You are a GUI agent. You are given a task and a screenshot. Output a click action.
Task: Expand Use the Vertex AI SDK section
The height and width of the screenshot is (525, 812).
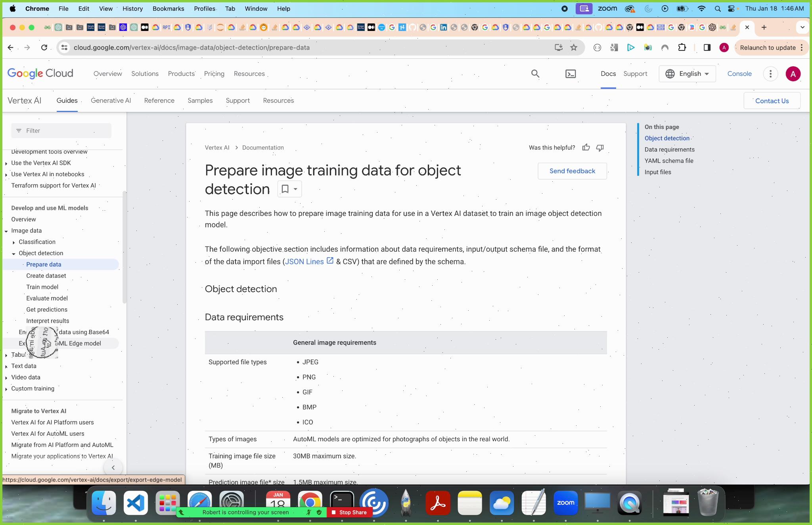coord(6,163)
